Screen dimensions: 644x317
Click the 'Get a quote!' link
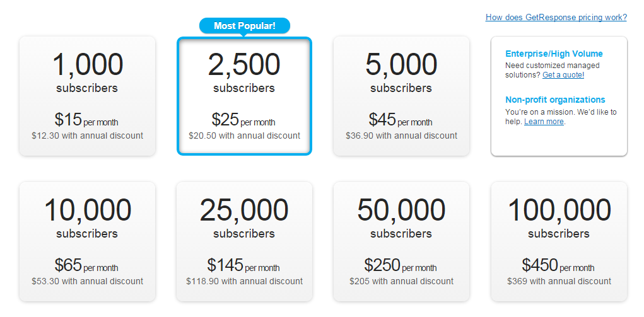pos(563,75)
